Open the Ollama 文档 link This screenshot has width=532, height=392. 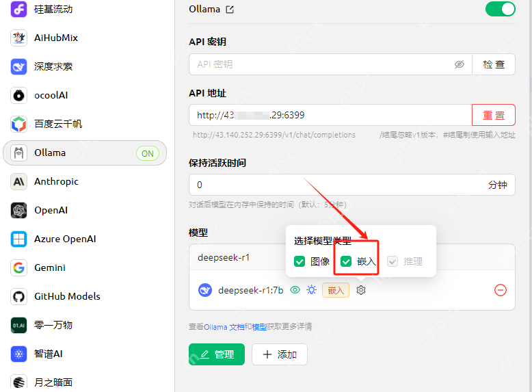click(224, 327)
